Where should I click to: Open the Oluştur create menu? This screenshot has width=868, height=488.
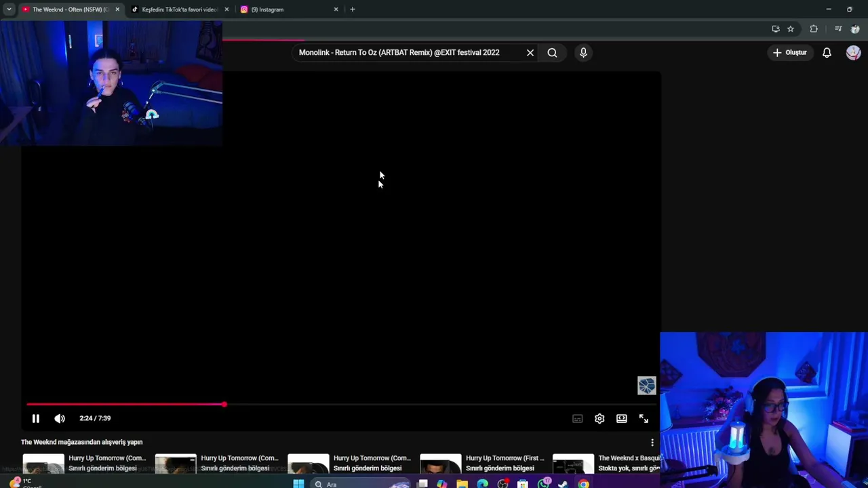pyautogui.click(x=790, y=52)
